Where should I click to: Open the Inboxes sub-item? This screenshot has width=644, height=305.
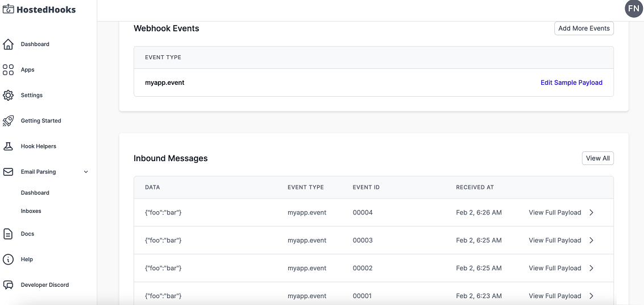[31, 211]
